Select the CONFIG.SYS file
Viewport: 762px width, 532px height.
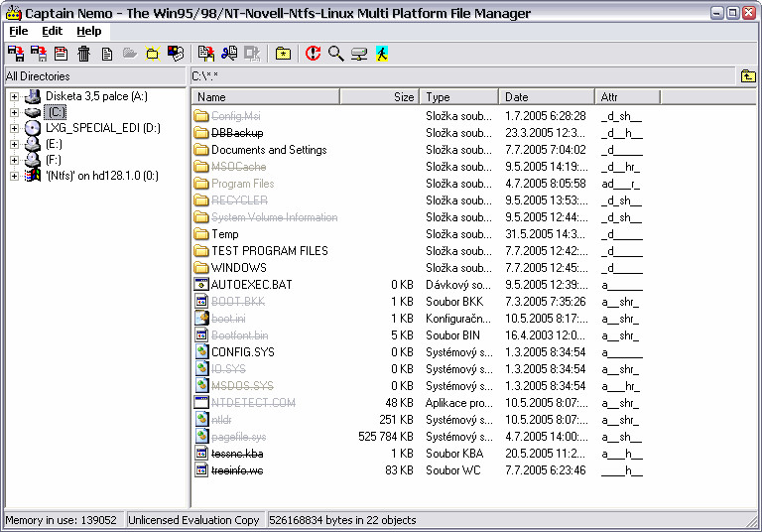coord(242,352)
